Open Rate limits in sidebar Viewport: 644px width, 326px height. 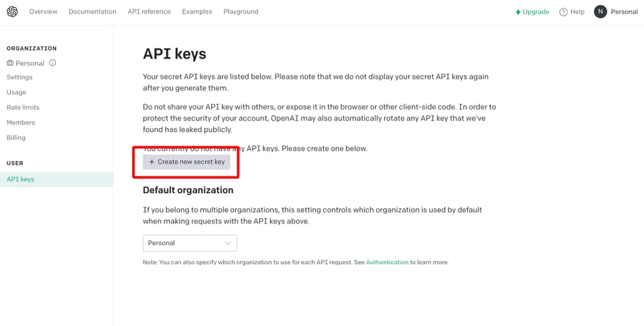(x=23, y=108)
